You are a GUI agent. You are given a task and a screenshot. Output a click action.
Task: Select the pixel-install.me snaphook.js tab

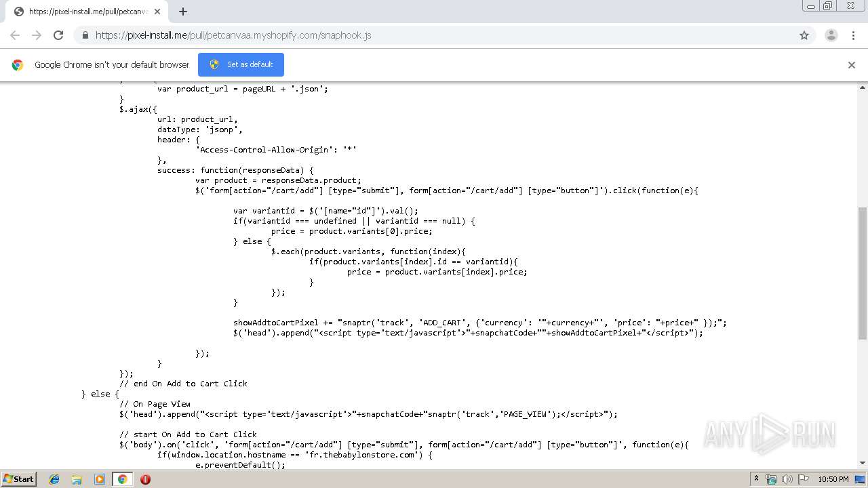click(85, 12)
